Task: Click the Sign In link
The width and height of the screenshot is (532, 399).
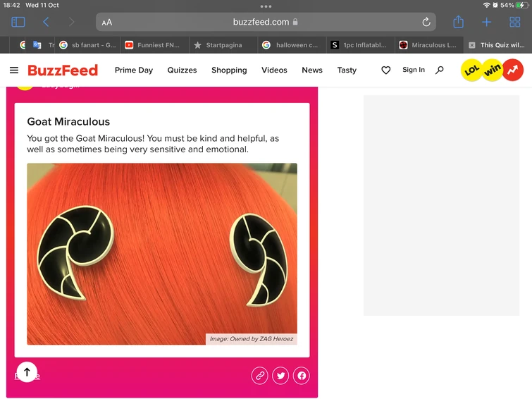Action: (413, 70)
